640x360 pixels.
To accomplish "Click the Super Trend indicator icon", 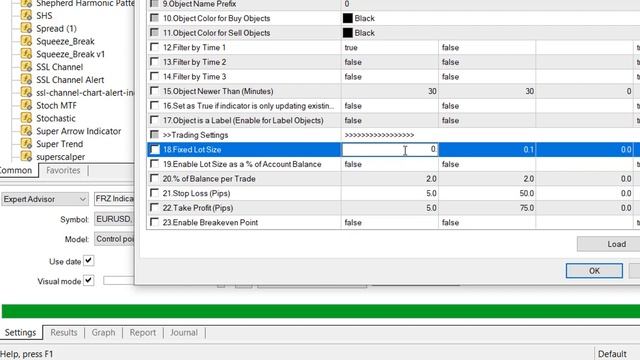I will [x=26, y=144].
